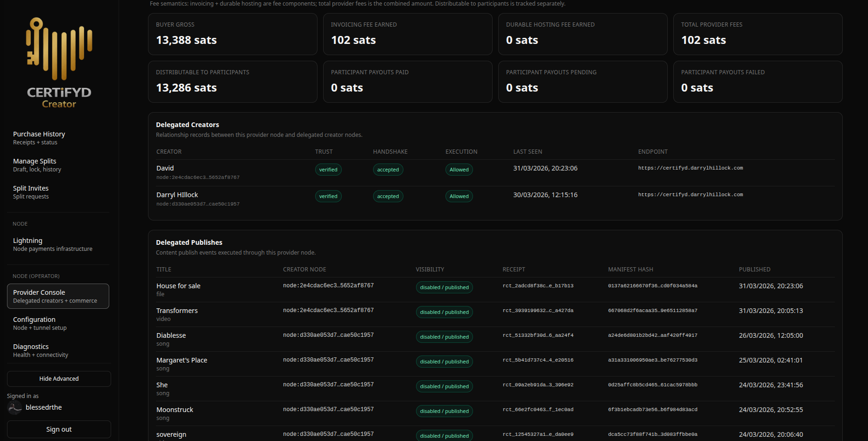The width and height of the screenshot is (868, 441).
Task: Select creator name Darryl HIllock
Action: [x=177, y=195]
